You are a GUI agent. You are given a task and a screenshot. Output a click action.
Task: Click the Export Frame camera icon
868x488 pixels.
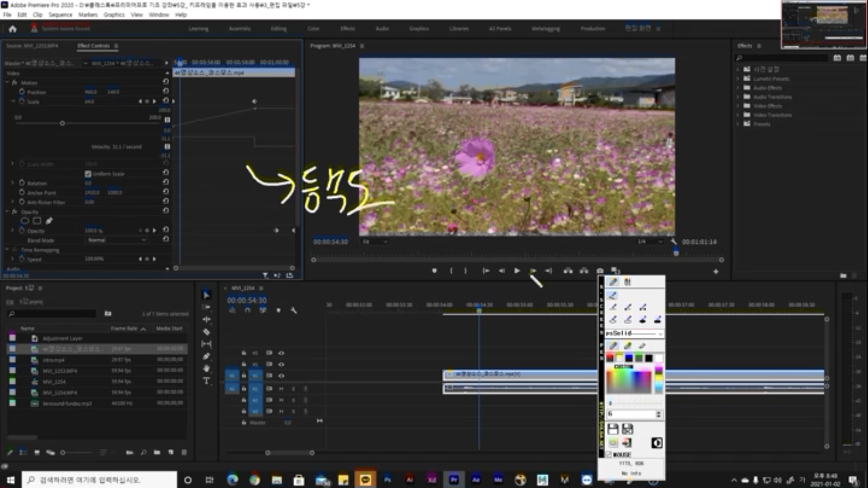click(599, 271)
